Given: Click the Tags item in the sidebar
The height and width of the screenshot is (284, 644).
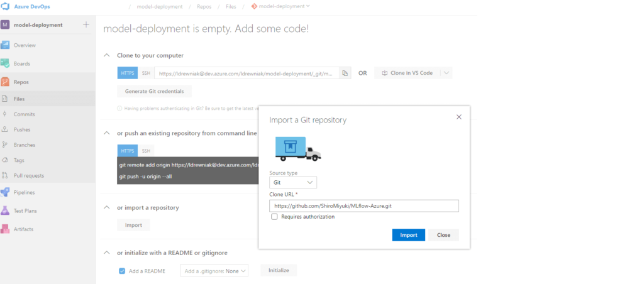Looking at the screenshot, I should [48, 160].
